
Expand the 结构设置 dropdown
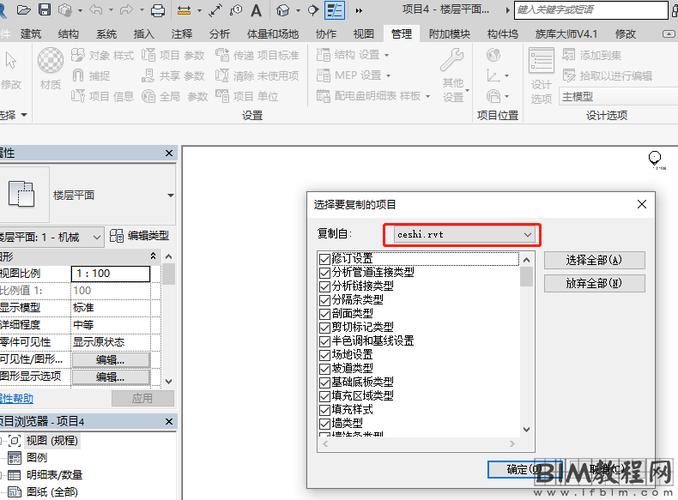pos(387,55)
